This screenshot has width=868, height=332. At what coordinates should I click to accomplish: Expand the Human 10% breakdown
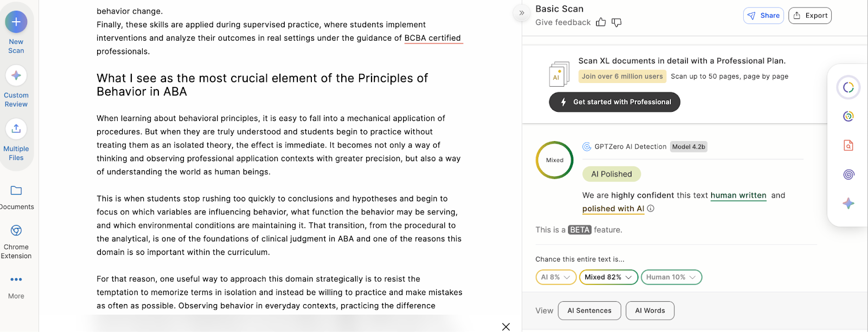671,277
